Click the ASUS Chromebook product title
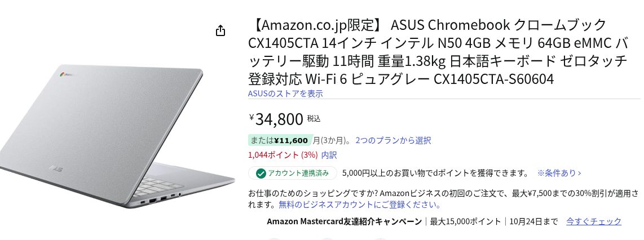The image size is (644, 240). 438,52
